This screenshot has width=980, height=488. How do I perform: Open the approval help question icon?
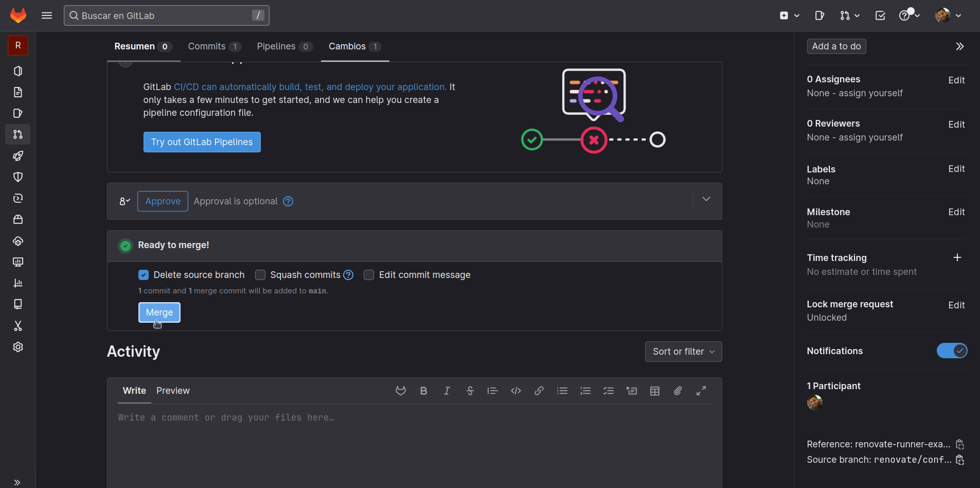point(288,201)
